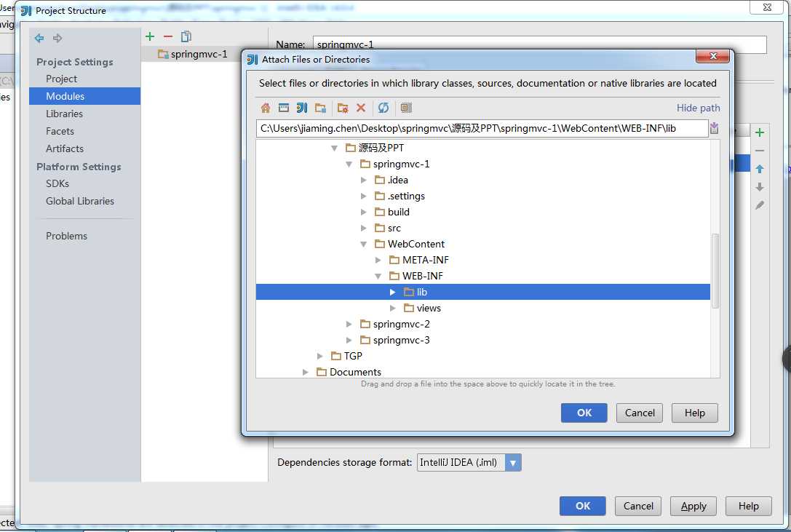Screen dimensions: 791x532
Task: Open Libraries settings
Action: point(64,114)
